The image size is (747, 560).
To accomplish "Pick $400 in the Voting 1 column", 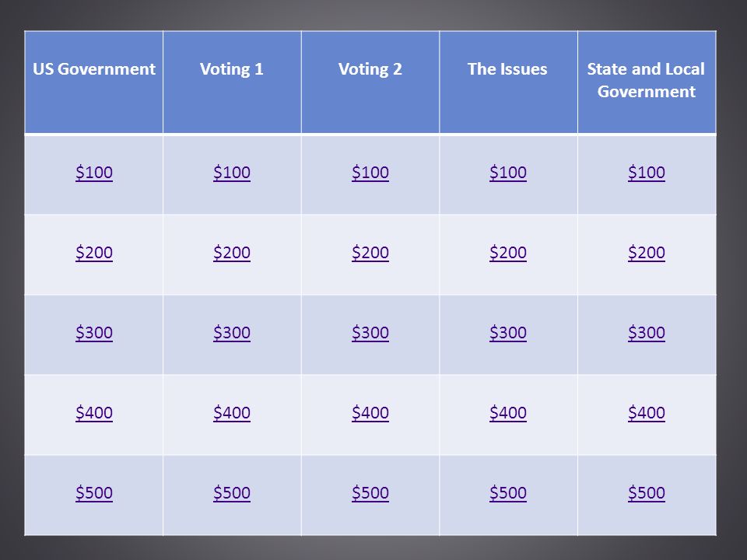I will click(x=232, y=412).
